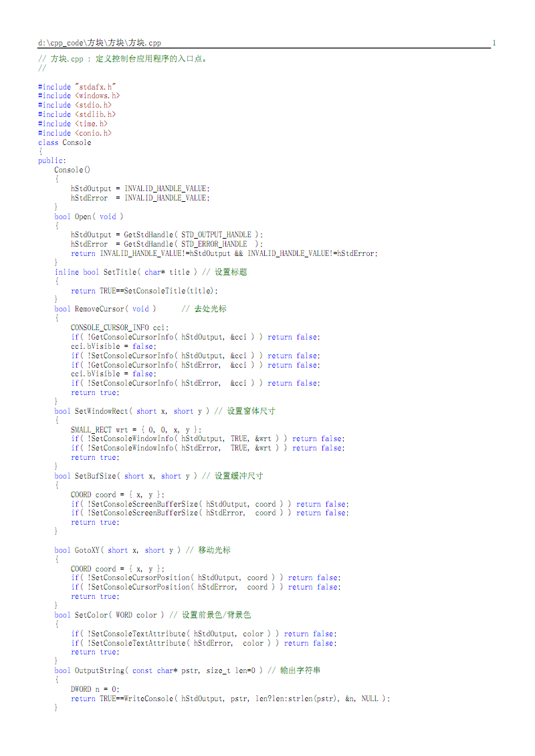Image resolution: width=535 pixels, height=756 pixels.
Task: Click the 'class Console' declaration
Action: point(65,142)
